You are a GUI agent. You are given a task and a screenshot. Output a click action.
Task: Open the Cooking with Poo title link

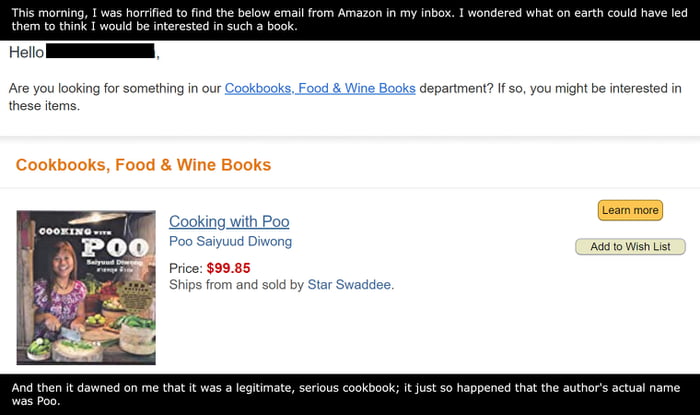(229, 222)
